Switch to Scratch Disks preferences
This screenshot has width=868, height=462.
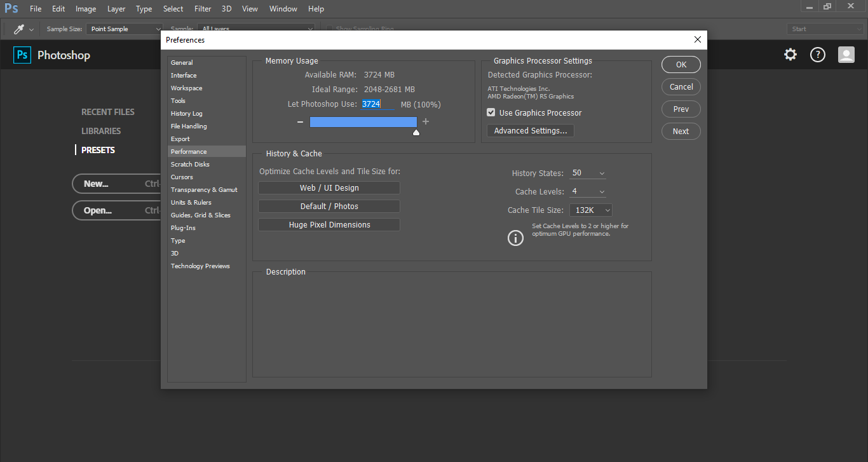point(207,165)
